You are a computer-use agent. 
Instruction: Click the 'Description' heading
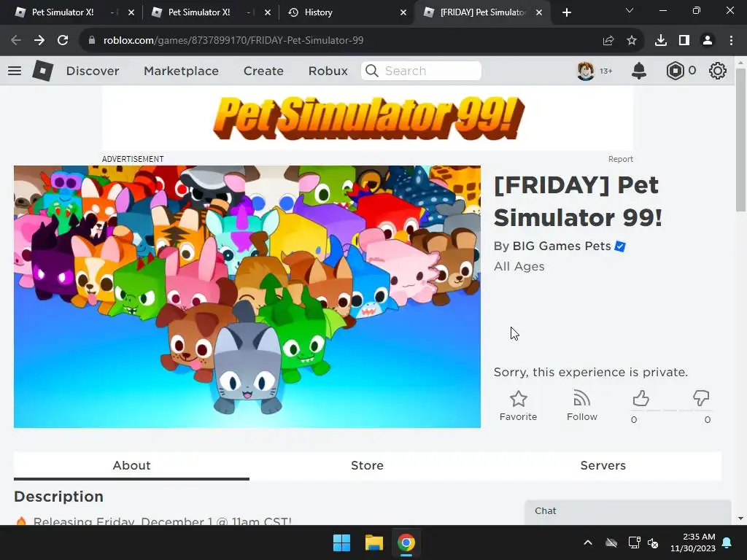(58, 497)
